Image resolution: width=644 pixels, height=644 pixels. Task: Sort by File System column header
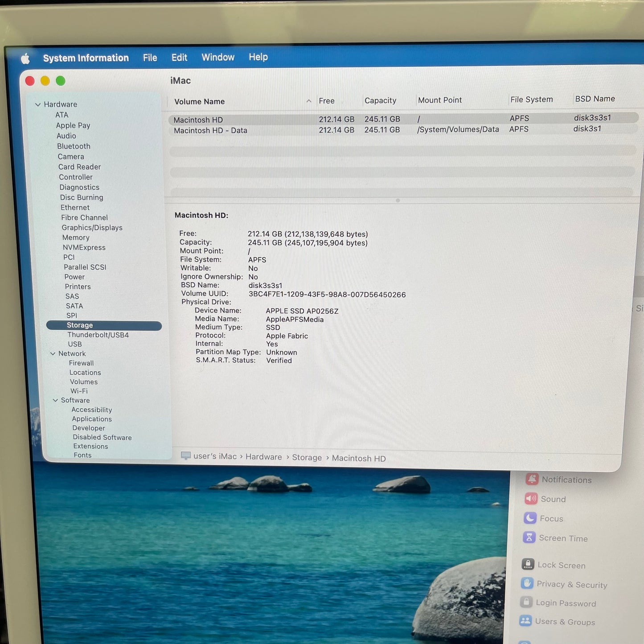[532, 99]
